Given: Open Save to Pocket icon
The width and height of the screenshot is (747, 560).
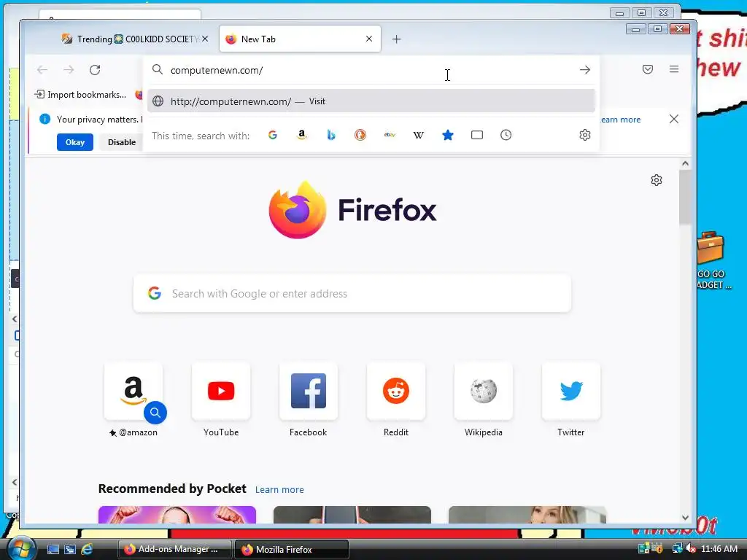Looking at the screenshot, I should (648, 69).
